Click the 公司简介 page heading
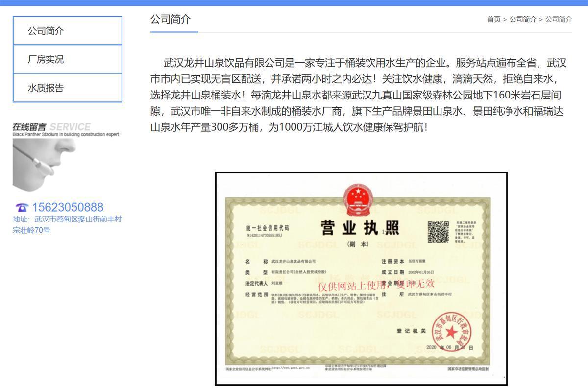The width and height of the screenshot is (588, 392). coord(171,19)
